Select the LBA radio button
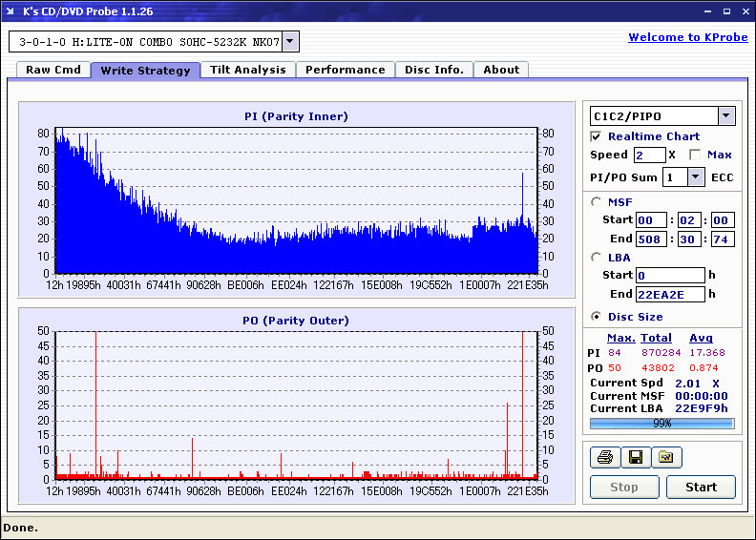The width and height of the screenshot is (756, 540). tap(597, 257)
